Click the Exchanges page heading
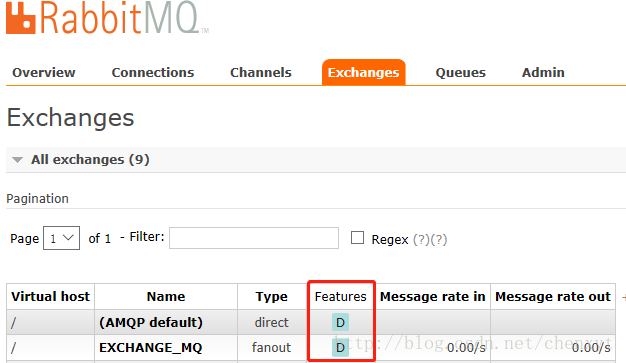626x363 pixels. pos(71,118)
